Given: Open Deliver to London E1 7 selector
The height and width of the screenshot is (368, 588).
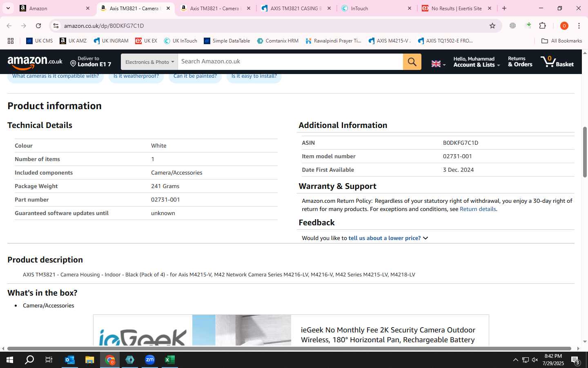Looking at the screenshot, I should (91, 62).
